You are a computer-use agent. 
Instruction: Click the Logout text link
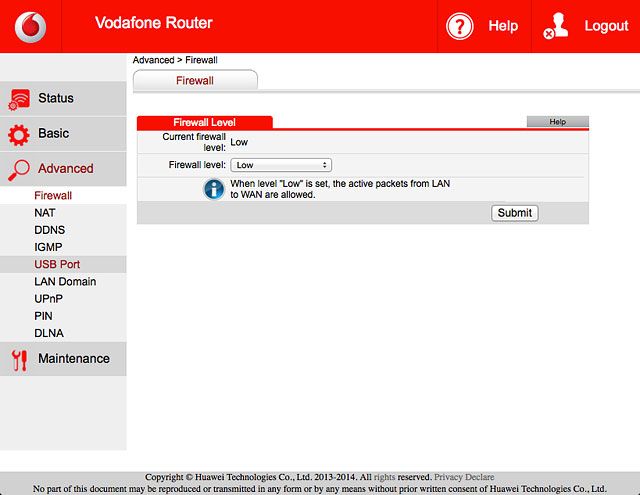point(606,26)
